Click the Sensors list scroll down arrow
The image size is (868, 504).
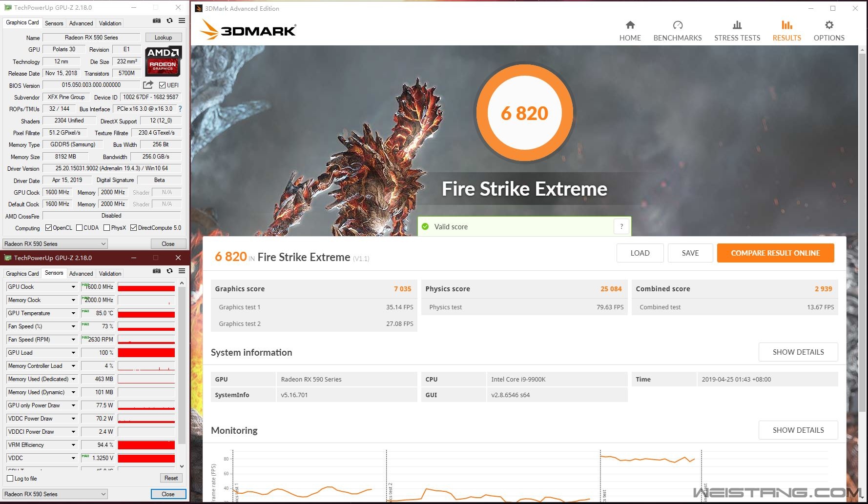pyautogui.click(x=182, y=466)
